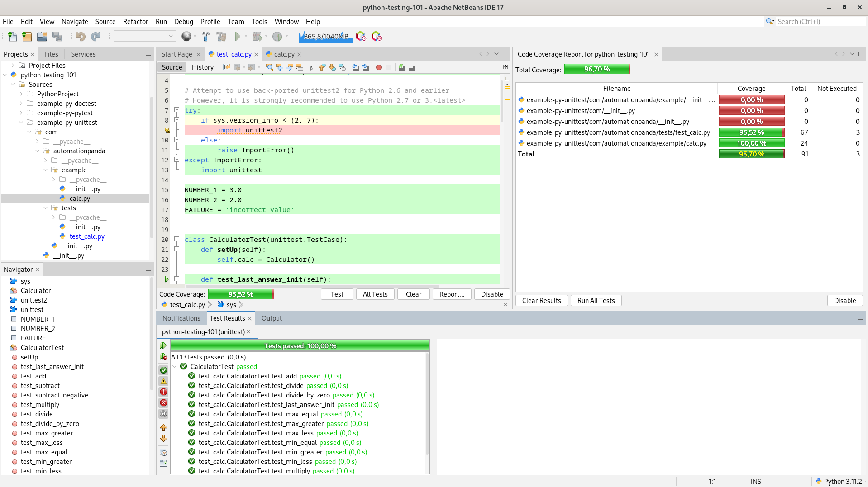The width and height of the screenshot is (868, 487).
Task: Click the Build Project hammer icon
Action: click(205, 37)
